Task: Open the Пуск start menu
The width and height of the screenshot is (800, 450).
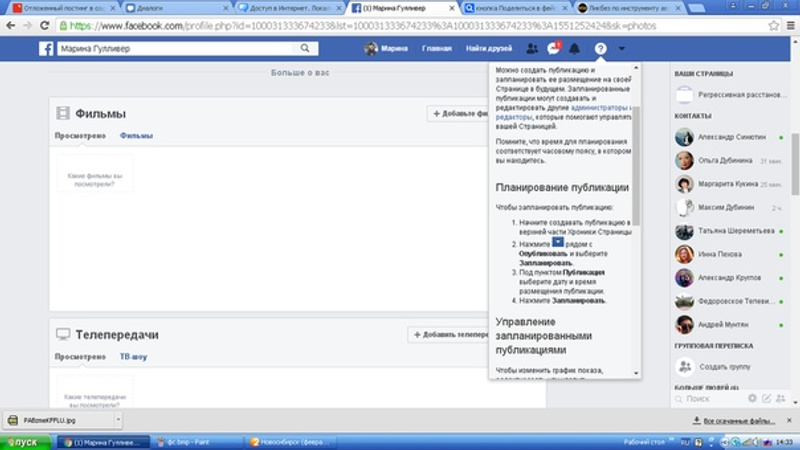Action: coord(24,442)
